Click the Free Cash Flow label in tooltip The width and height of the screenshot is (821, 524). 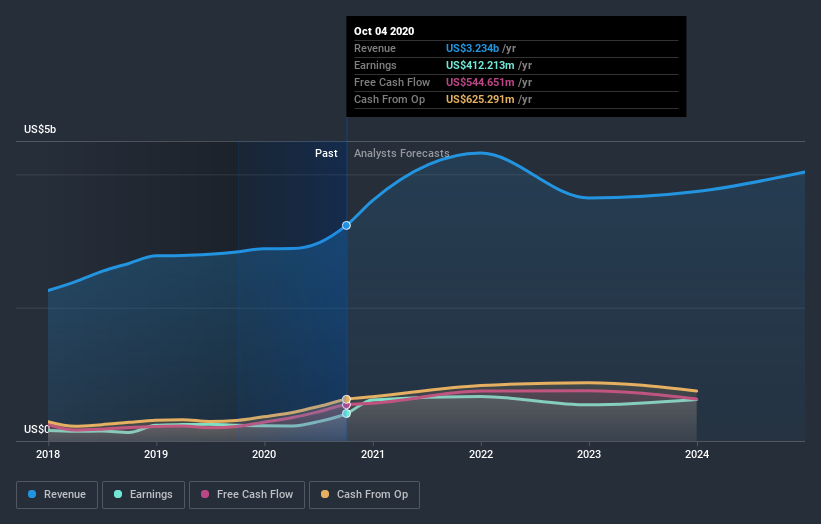point(392,82)
